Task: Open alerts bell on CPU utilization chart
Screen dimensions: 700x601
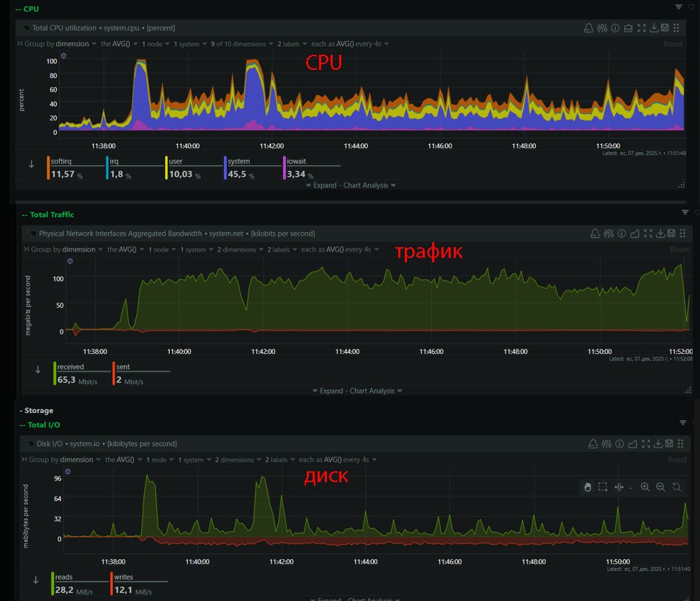Action: 588,28
